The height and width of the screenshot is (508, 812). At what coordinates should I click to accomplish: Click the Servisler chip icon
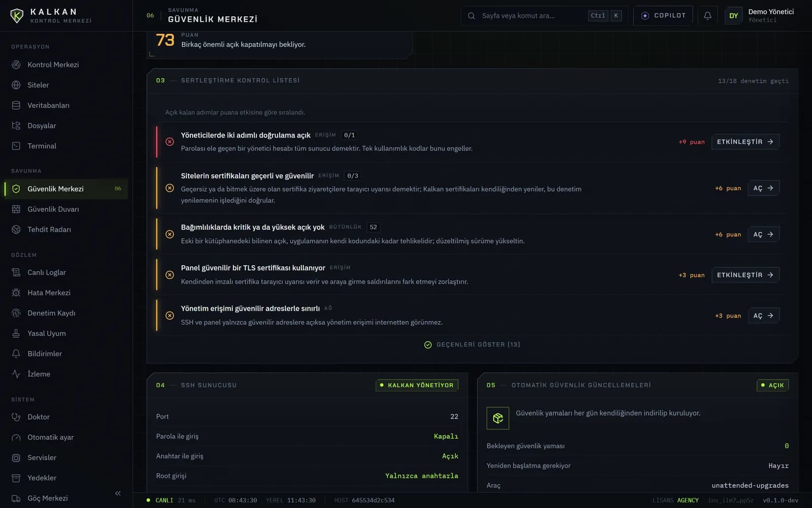tap(16, 457)
